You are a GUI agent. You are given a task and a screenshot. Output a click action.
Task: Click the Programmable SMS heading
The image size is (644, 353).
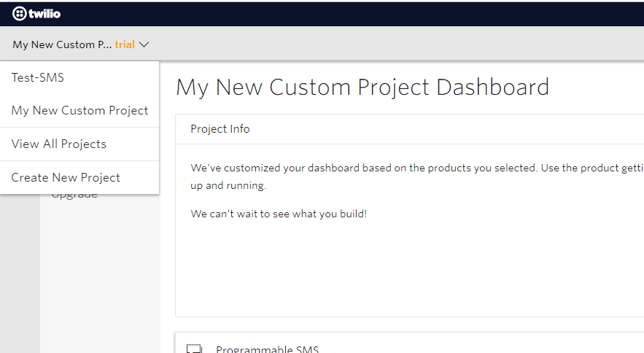tap(267, 349)
